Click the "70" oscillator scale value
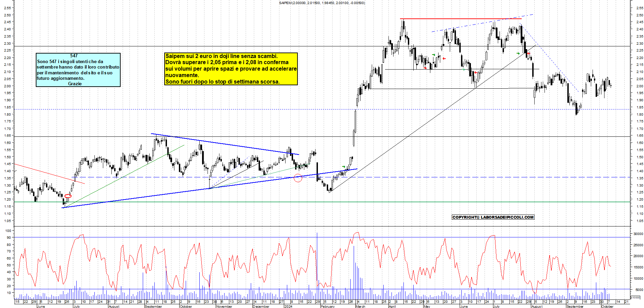 click(9, 251)
